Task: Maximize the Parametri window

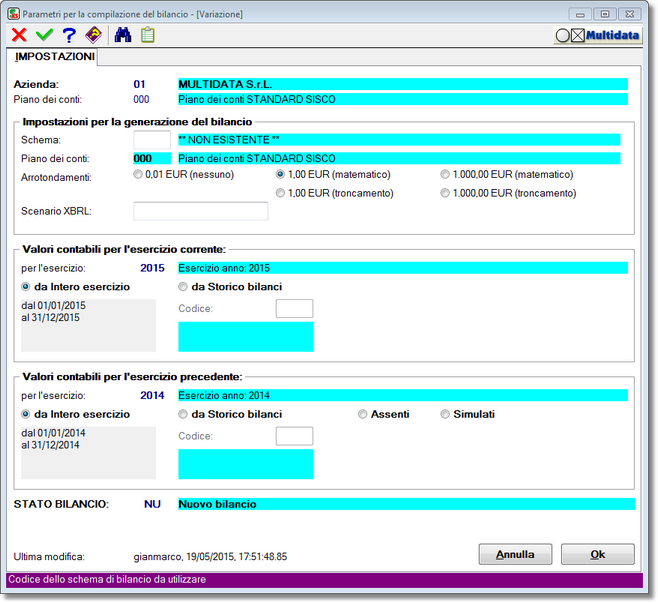Action: pyautogui.click(x=605, y=14)
